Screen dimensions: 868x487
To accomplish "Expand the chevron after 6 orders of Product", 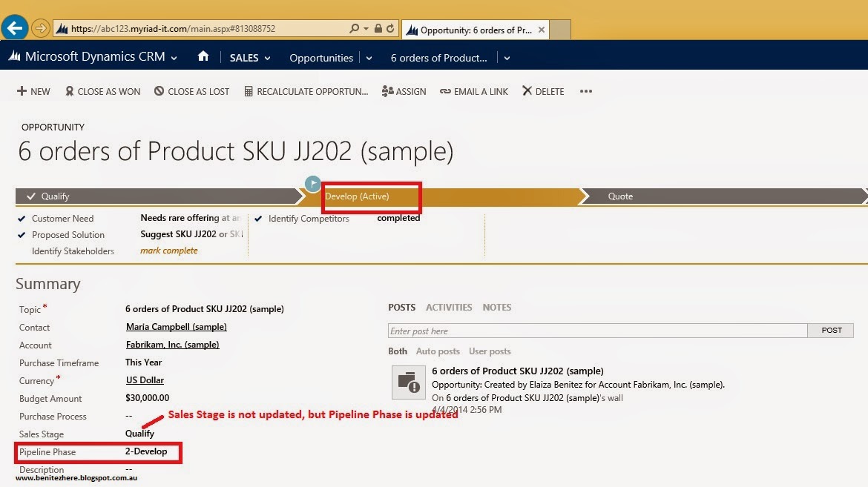I will [507, 58].
